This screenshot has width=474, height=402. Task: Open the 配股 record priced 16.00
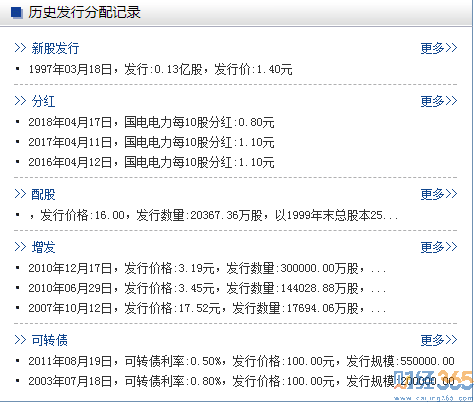(x=213, y=215)
